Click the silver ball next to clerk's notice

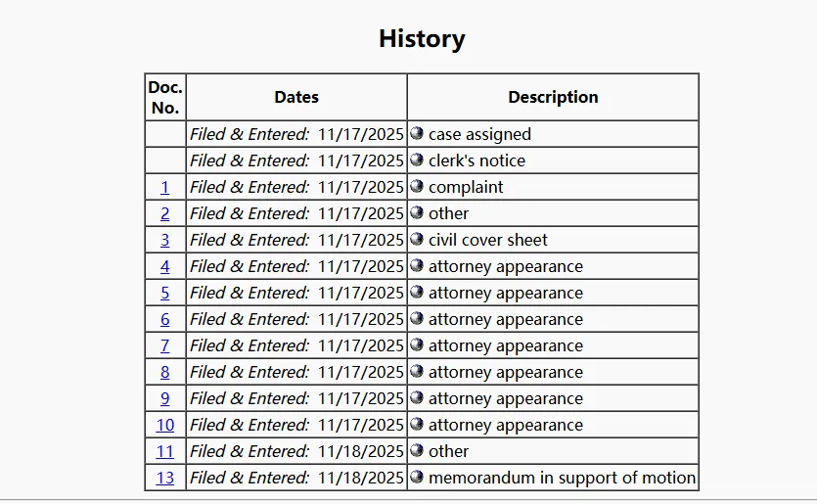(418, 160)
